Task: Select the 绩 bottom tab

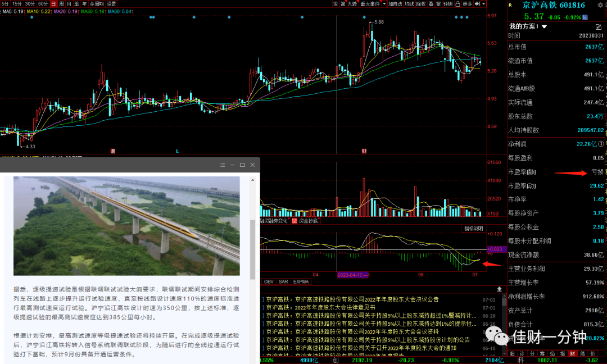Action: [x=583, y=353]
